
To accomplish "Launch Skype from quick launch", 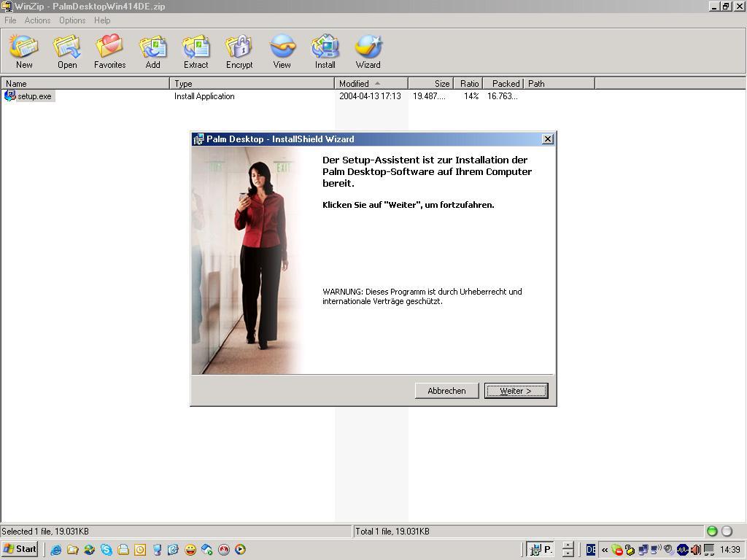I will pyautogui.click(x=107, y=550).
